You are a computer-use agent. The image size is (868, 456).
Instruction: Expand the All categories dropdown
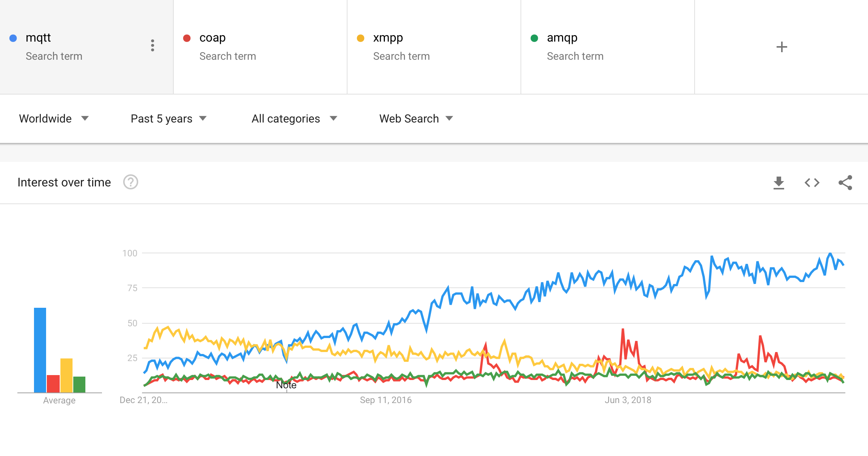[294, 119]
